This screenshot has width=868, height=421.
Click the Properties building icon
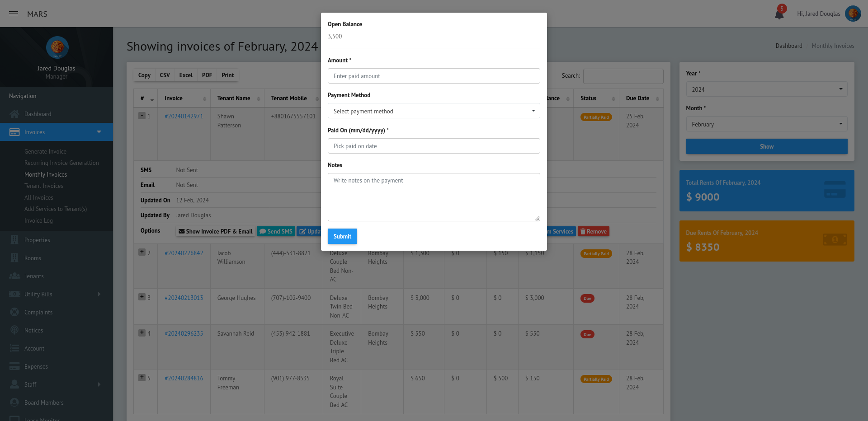[x=14, y=240]
